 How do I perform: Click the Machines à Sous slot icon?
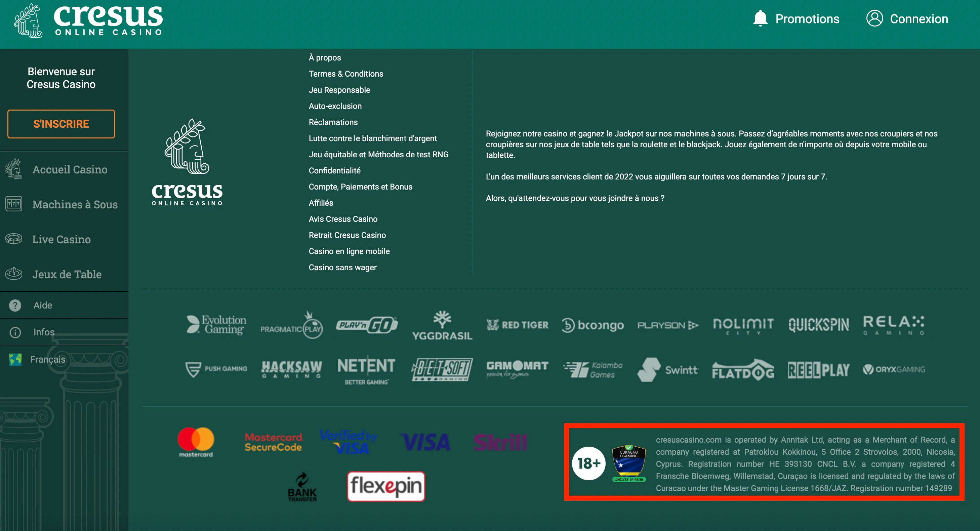point(14,204)
